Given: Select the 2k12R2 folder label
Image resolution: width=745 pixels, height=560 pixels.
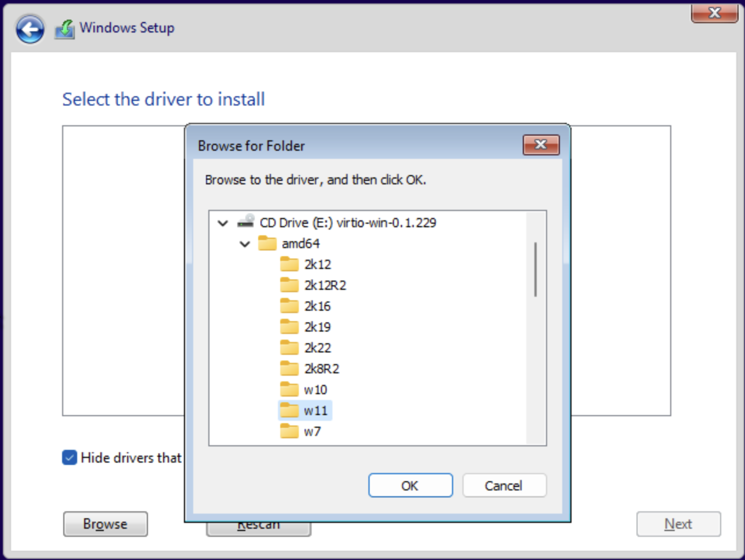Looking at the screenshot, I should point(325,285).
